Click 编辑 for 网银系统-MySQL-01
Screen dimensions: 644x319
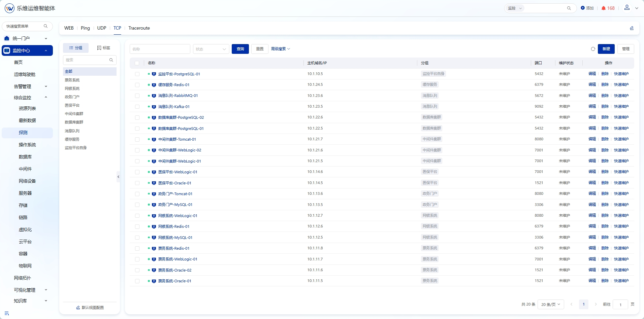pyautogui.click(x=592, y=237)
